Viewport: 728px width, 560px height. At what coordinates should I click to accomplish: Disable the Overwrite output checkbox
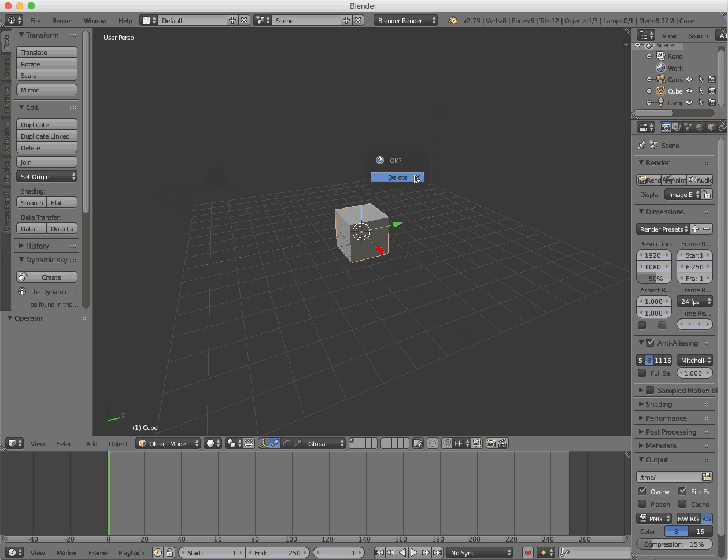pyautogui.click(x=642, y=491)
